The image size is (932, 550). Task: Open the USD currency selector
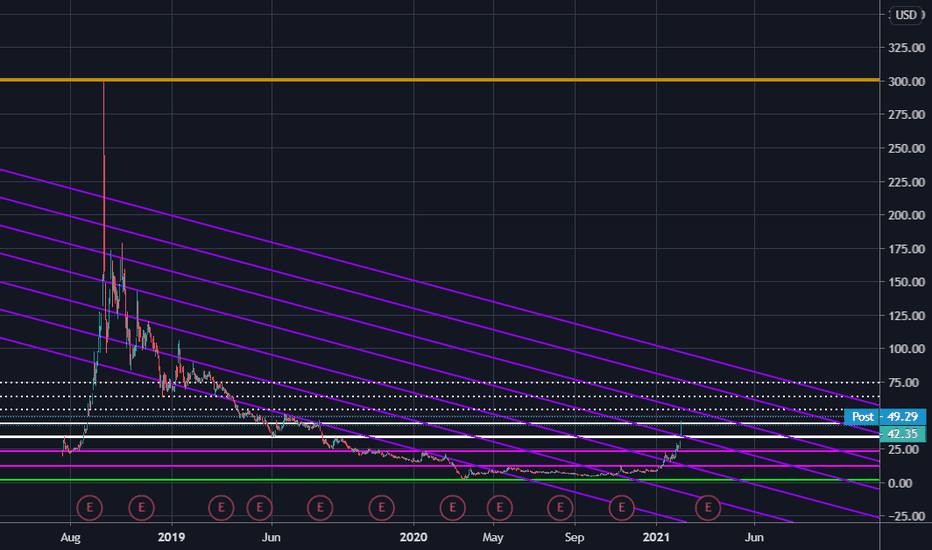pyautogui.click(x=906, y=15)
